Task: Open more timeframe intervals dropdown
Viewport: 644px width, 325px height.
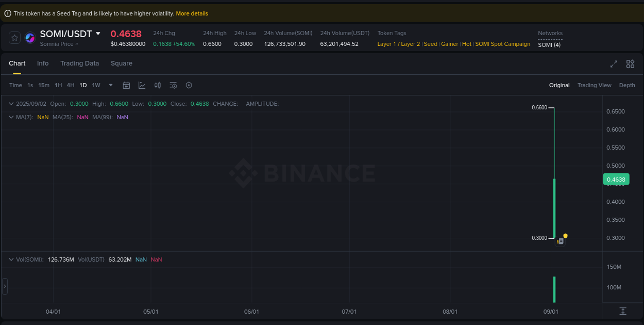Action: [x=110, y=85]
